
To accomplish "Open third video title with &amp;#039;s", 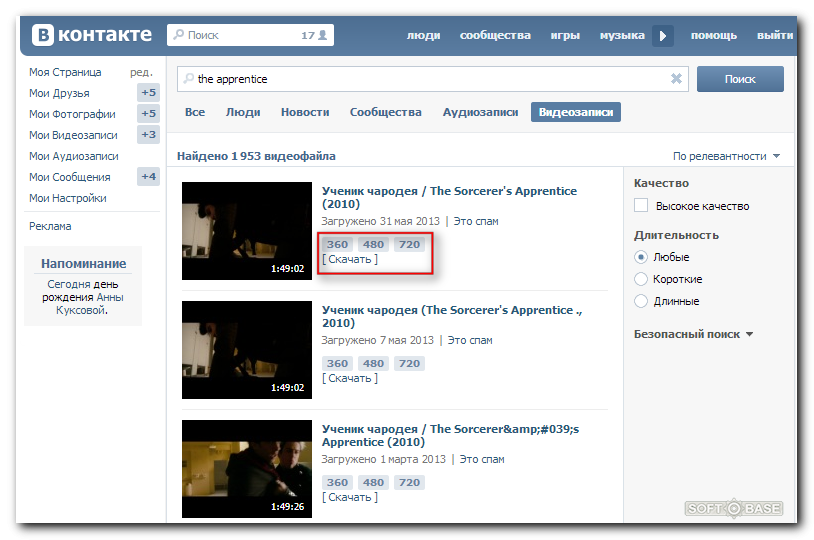I will [450, 435].
